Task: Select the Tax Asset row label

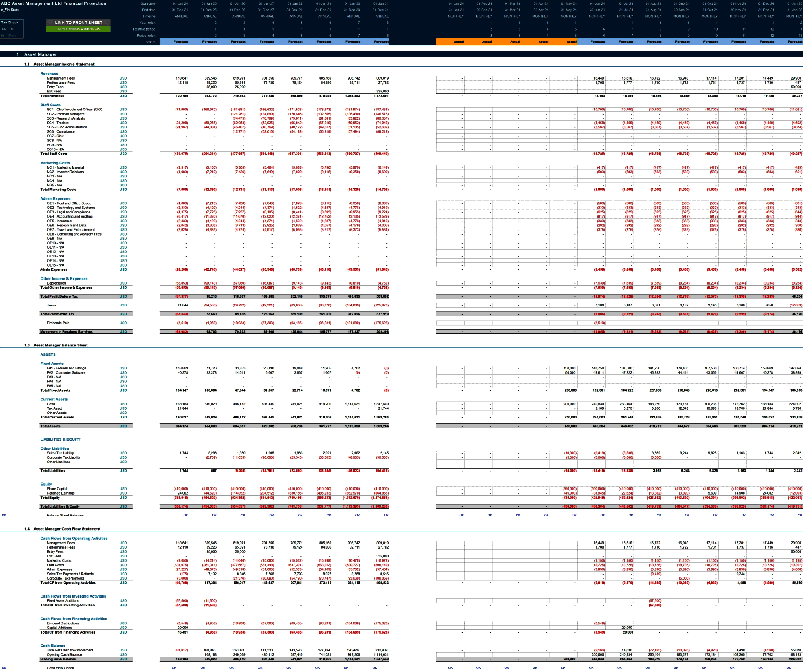Action: click(54, 408)
